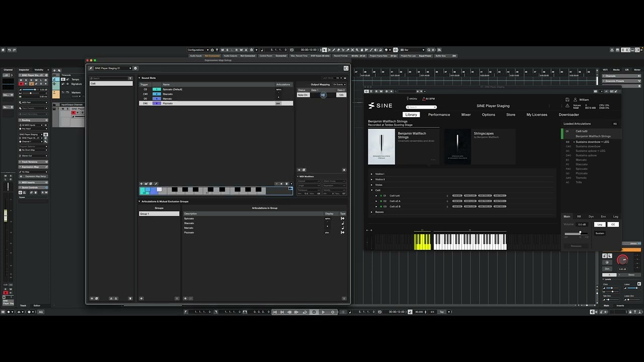Open the Configurations dropdown in toolbar

198,50
